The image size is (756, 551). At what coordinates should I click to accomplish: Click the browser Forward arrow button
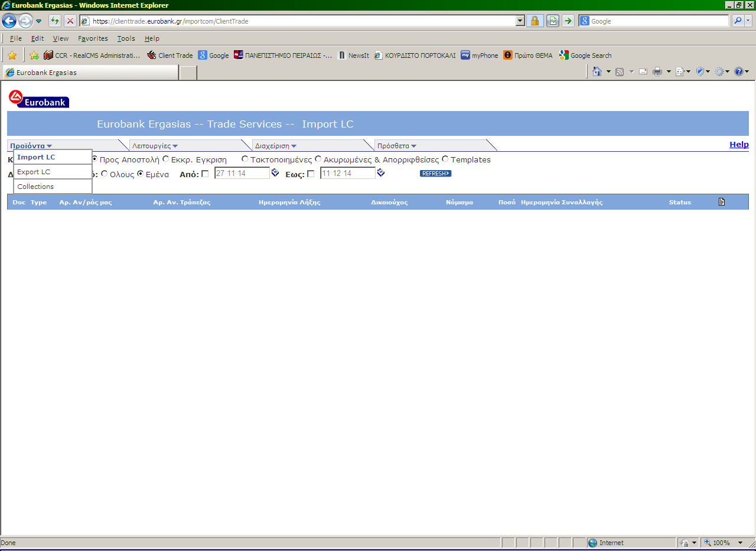click(x=25, y=21)
